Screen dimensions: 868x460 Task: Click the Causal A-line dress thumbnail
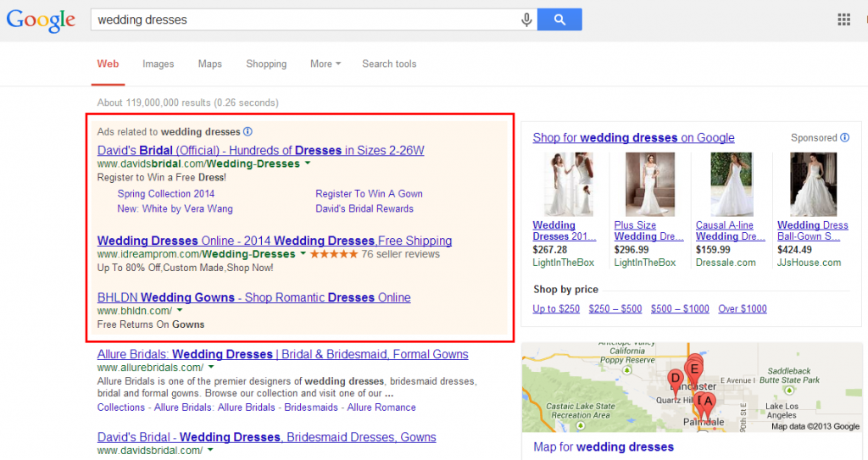[732, 185]
